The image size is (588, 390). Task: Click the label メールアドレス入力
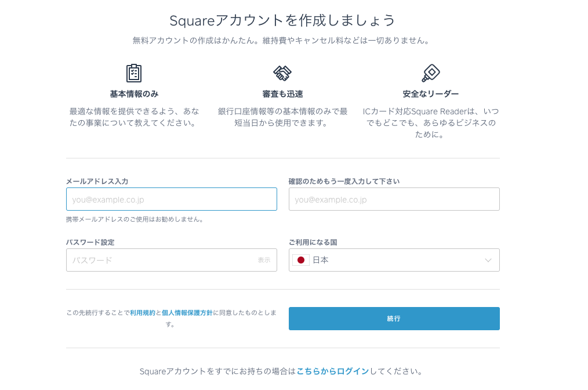[x=97, y=181]
